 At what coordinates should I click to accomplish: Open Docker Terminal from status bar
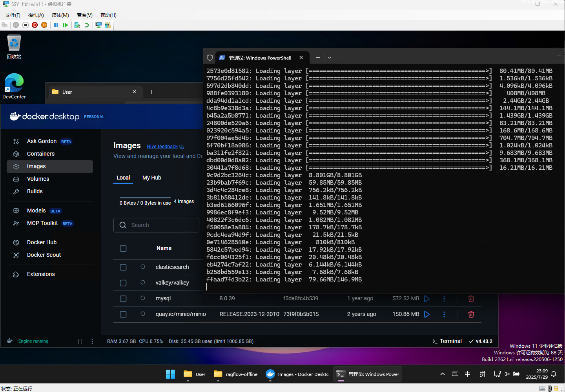pos(447,341)
